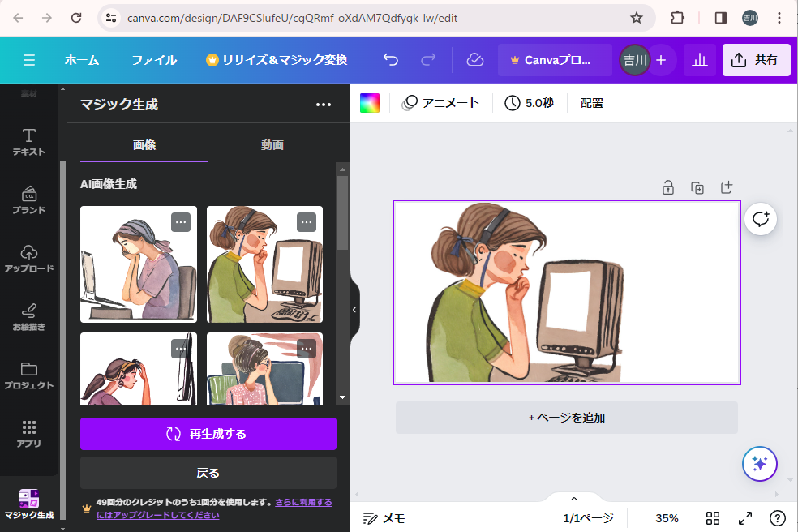Click the duplicate page icon

click(x=697, y=187)
